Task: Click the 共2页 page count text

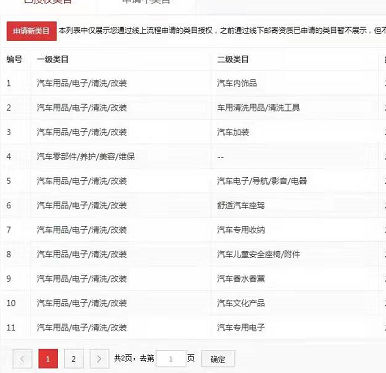Action: coord(124,359)
